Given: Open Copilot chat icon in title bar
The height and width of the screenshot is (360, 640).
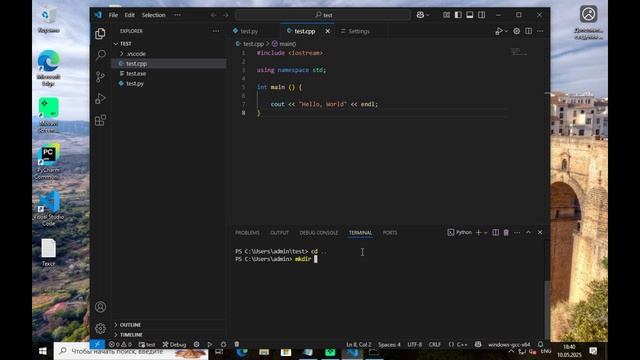Looking at the screenshot, I should [420, 15].
